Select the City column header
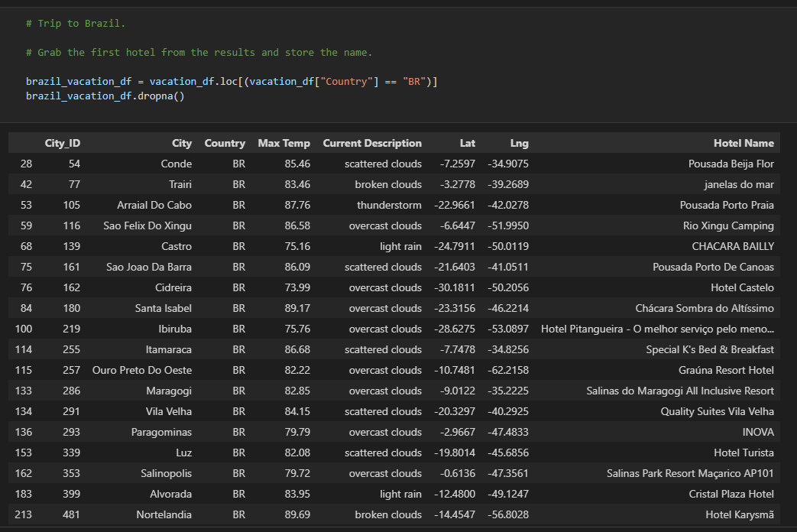 point(181,143)
